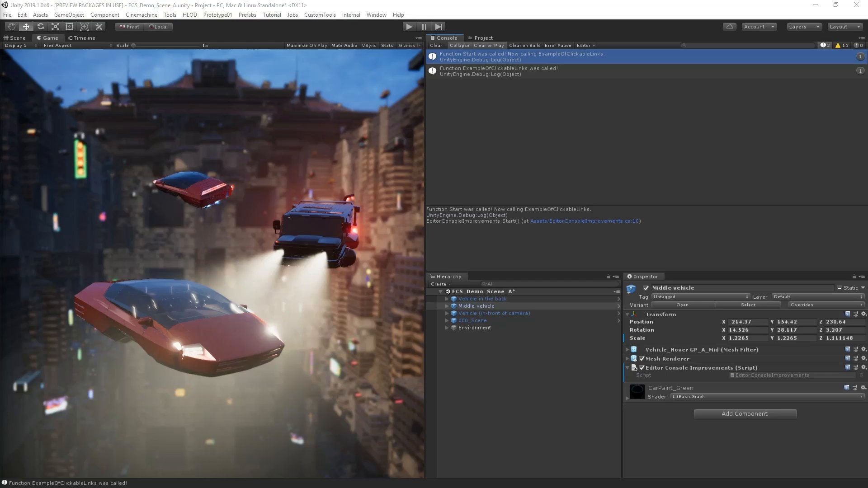Click the Pause button in toolbar
The height and width of the screenshot is (488, 868).
(x=424, y=26)
